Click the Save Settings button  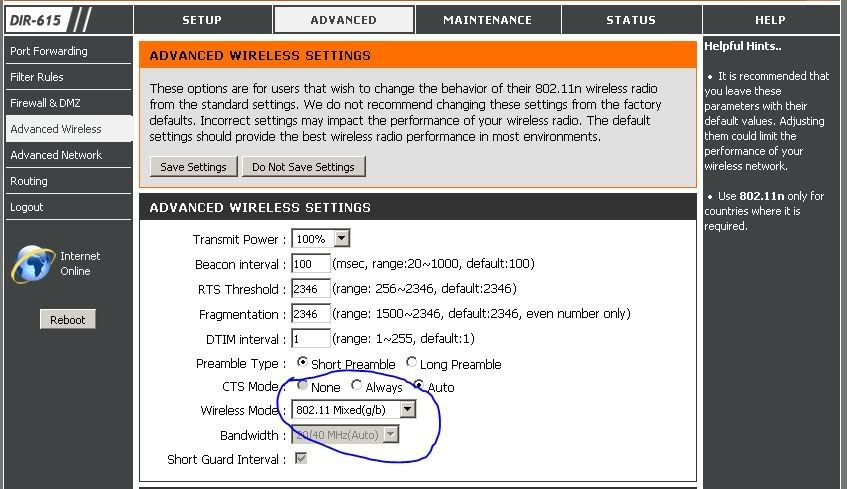tap(193, 167)
